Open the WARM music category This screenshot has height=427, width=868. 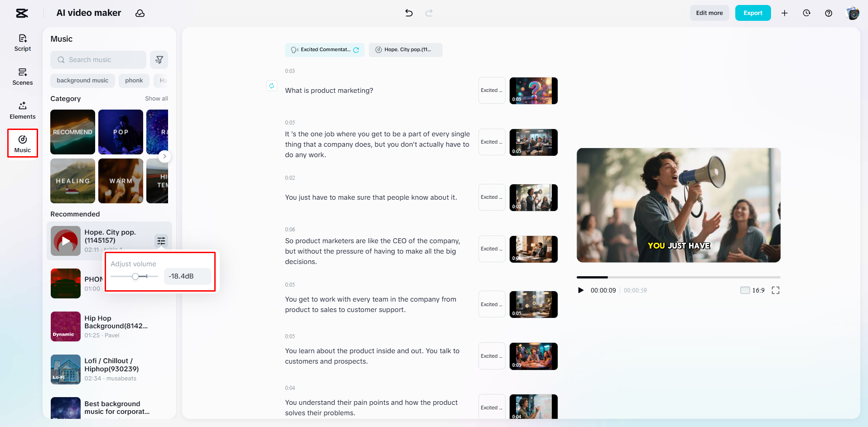(x=121, y=181)
